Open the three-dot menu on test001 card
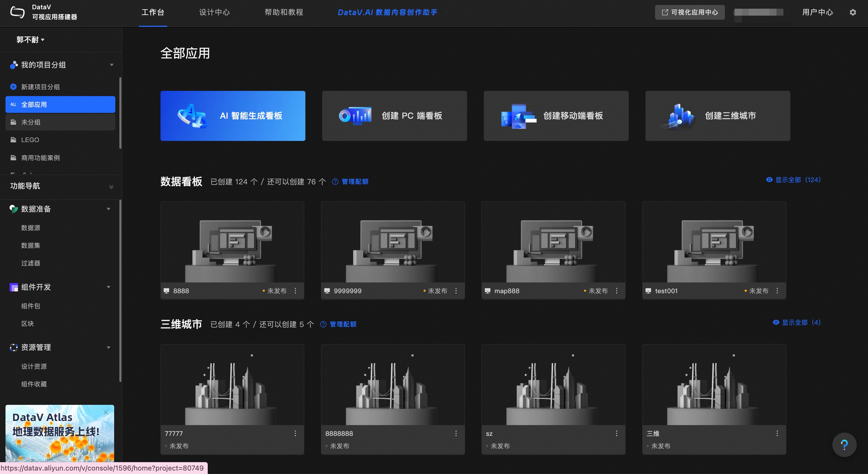 (777, 291)
